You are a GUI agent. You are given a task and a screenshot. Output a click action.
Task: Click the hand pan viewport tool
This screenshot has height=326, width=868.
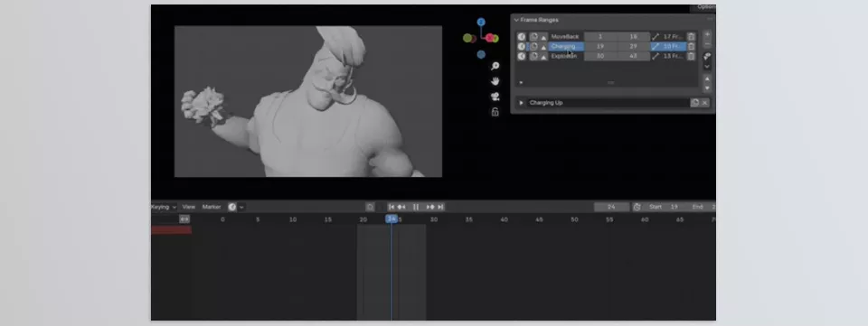point(495,81)
